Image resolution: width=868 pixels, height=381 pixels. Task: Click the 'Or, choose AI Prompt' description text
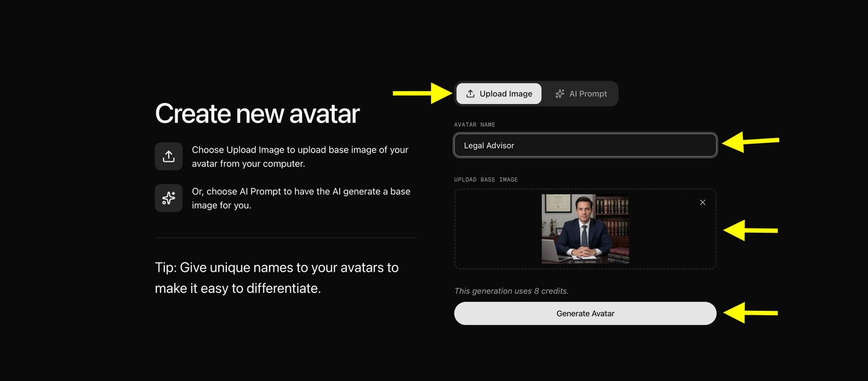(301, 198)
